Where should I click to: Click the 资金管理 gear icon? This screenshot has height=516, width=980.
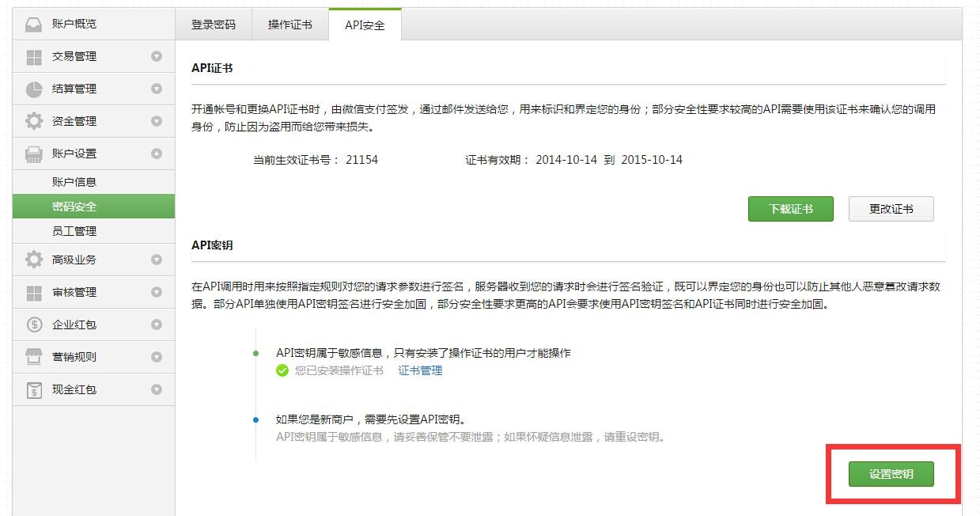(34, 122)
